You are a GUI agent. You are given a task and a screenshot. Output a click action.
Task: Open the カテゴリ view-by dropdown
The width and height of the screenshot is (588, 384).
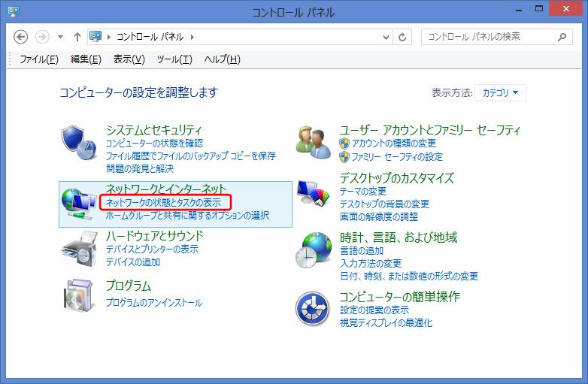coord(500,92)
